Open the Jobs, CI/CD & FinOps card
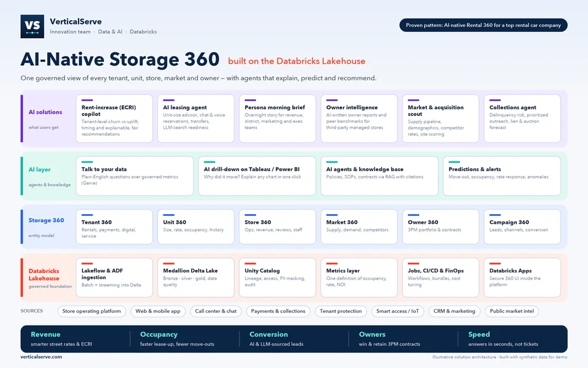The height and width of the screenshot is (368, 588). pyautogui.click(x=440, y=277)
